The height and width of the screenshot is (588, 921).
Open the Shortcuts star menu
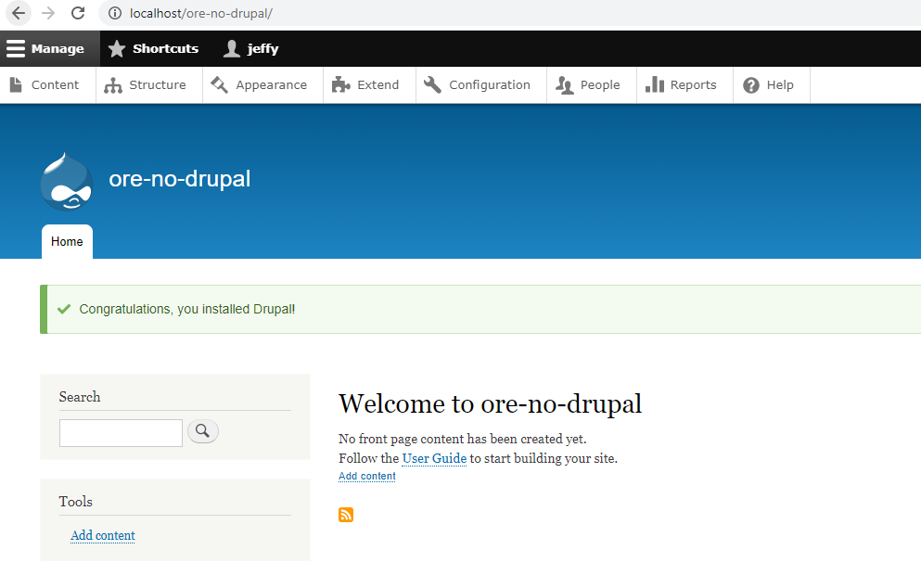point(153,49)
